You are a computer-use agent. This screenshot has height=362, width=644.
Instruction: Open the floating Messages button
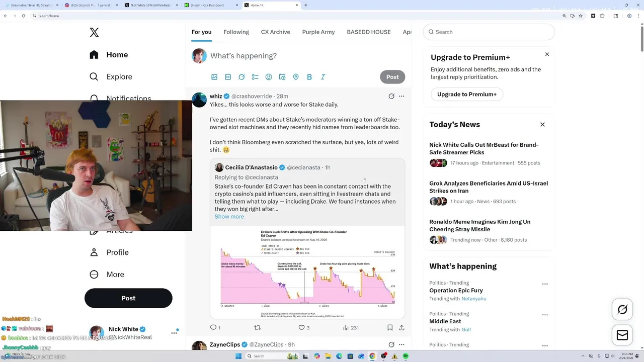pos(622,335)
